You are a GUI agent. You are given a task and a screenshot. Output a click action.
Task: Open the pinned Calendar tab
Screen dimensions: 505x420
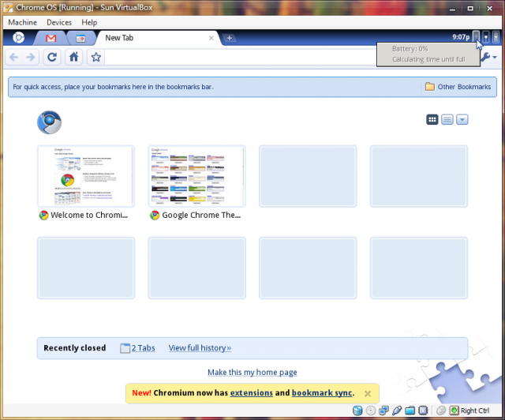click(x=80, y=39)
